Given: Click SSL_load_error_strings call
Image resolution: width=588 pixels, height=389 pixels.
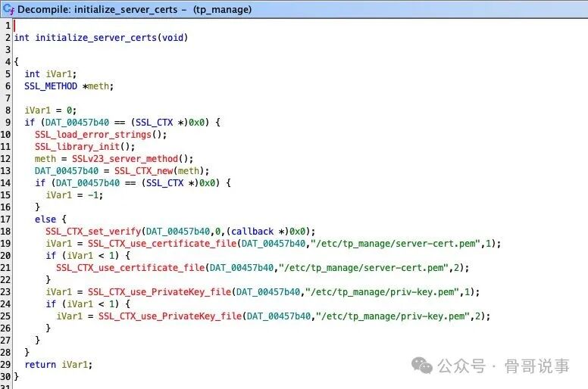Looking at the screenshot, I should [93, 135].
